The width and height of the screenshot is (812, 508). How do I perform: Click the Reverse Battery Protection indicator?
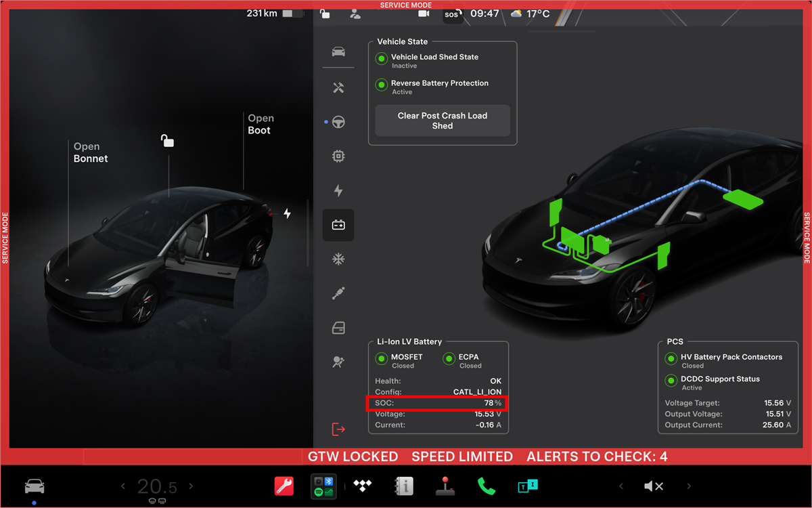[x=382, y=85]
